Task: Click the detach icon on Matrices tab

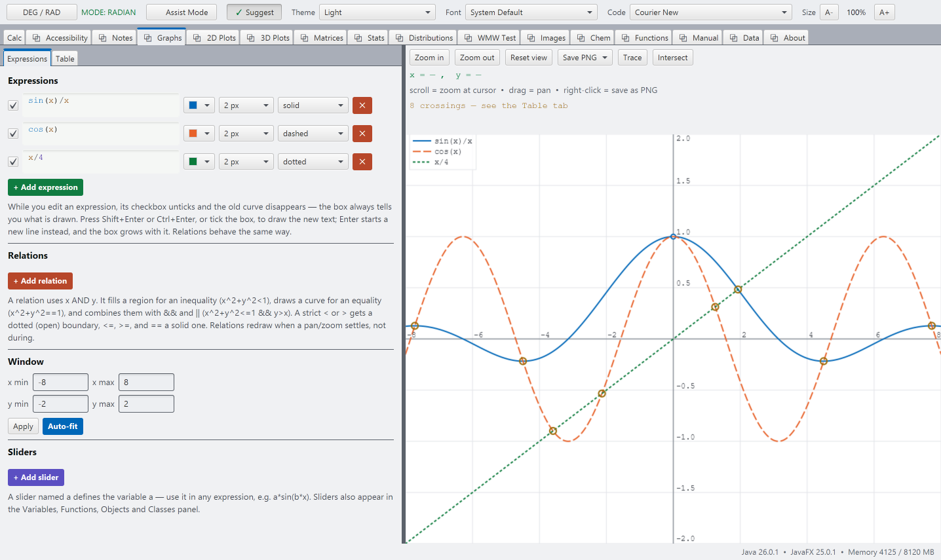Action: (x=305, y=38)
